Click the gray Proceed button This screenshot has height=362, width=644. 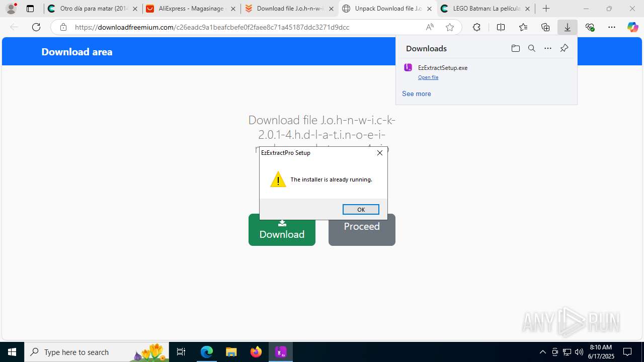pos(362,230)
